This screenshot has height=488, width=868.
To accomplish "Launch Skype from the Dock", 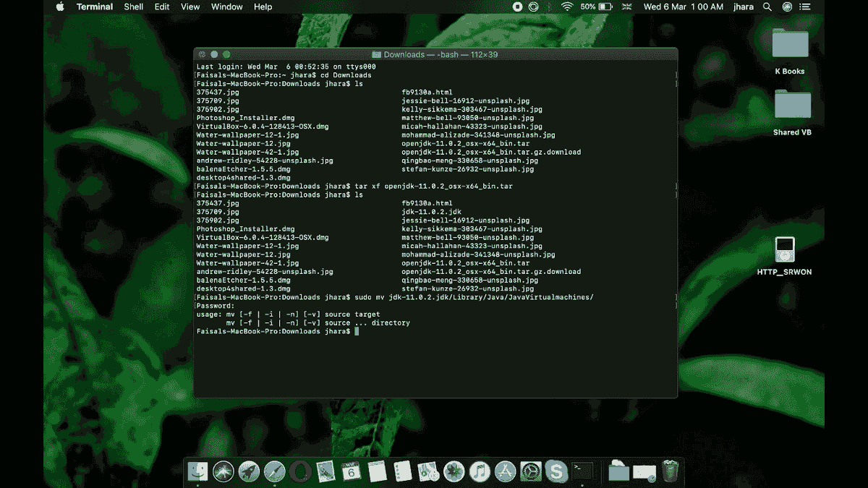I will (556, 471).
